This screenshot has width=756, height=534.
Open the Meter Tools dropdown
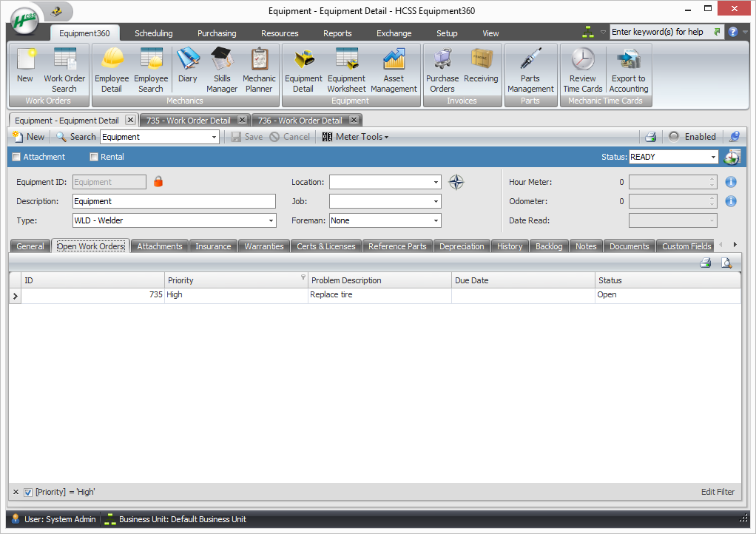[x=355, y=137]
